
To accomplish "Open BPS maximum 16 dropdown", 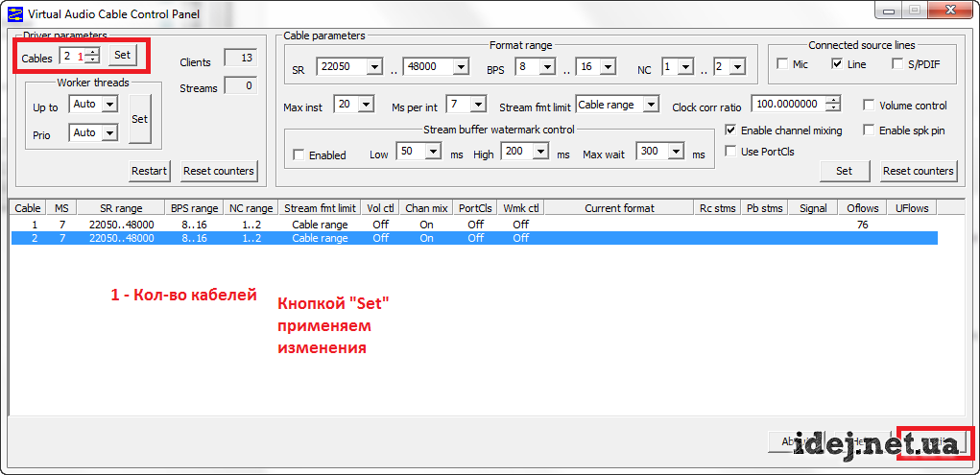I will tap(609, 66).
